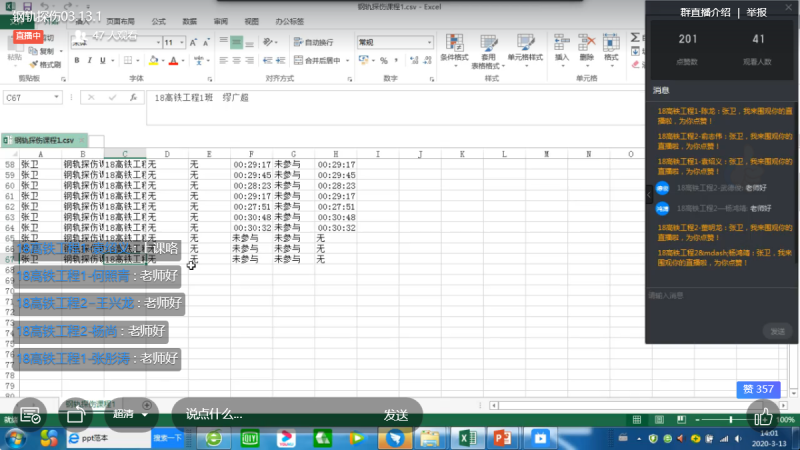The image size is (800, 450).
Task: Toggle Italic formatting in the ribbon
Action: pyautogui.click(x=89, y=60)
